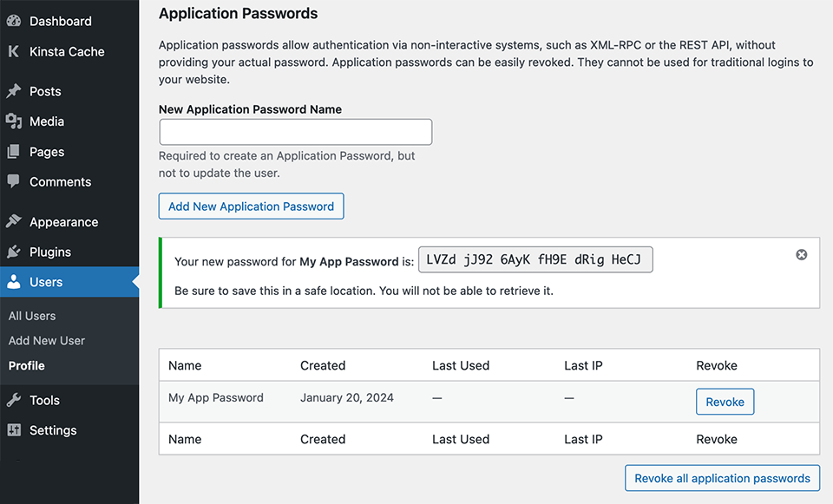Click the Pages document icon
The image size is (833, 504).
pos(14,152)
